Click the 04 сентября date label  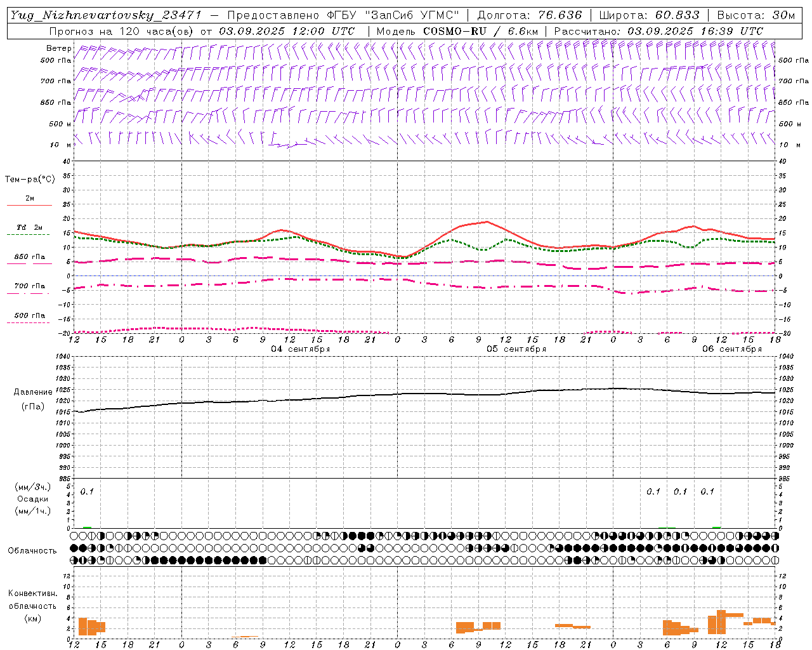(x=301, y=349)
